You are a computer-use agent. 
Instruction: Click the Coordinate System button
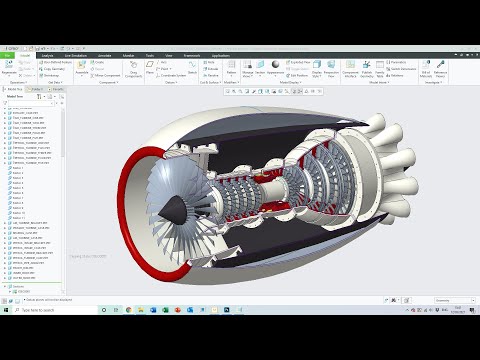pyautogui.click(x=171, y=76)
